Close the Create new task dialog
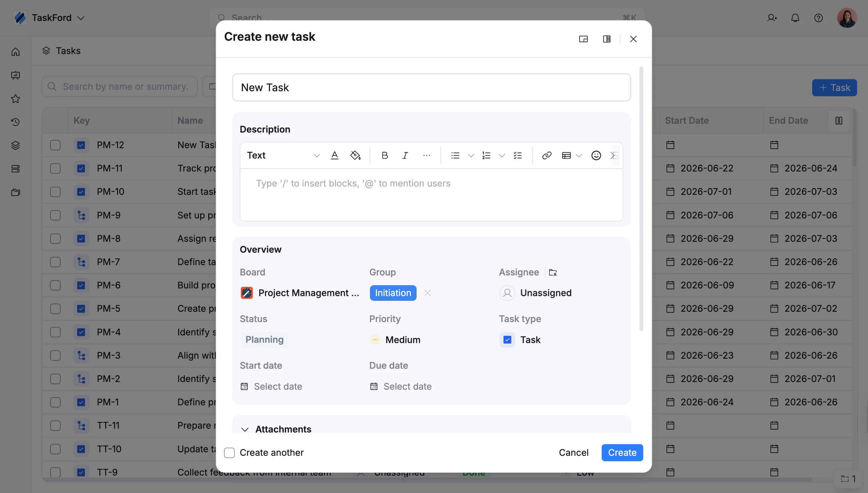The width and height of the screenshot is (868, 493). tap(633, 39)
